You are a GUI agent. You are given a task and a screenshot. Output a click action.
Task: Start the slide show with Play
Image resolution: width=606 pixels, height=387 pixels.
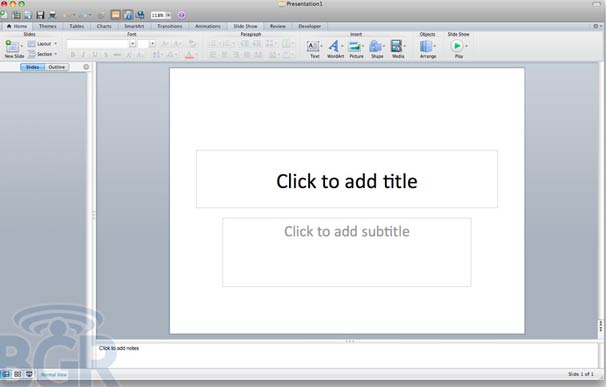point(457,46)
